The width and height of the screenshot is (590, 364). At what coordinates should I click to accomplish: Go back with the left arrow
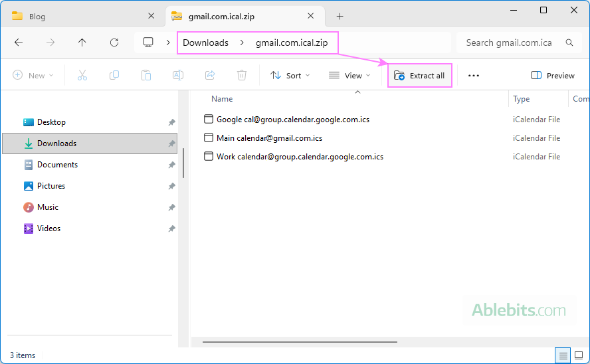click(19, 43)
